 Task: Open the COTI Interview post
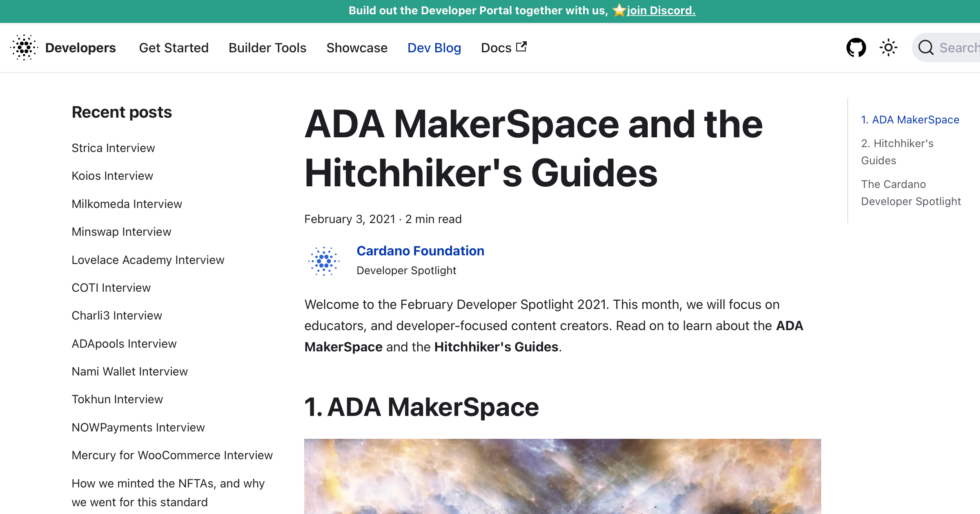tap(111, 288)
